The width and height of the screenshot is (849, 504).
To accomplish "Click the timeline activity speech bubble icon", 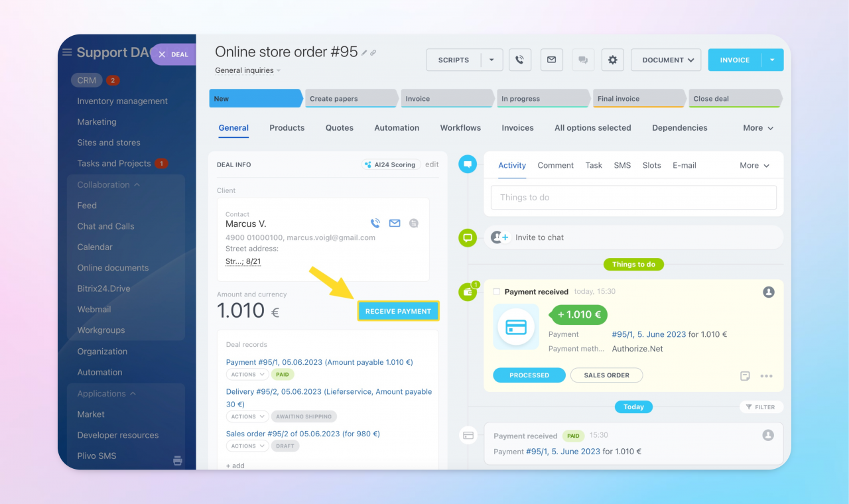I will pos(468,164).
